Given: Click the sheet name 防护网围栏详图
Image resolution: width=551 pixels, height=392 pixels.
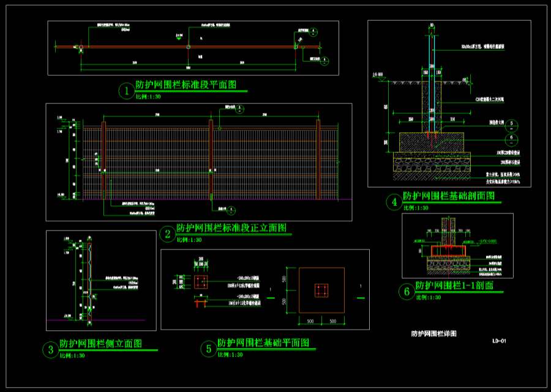Looking at the screenshot, I should pyautogui.click(x=433, y=334).
